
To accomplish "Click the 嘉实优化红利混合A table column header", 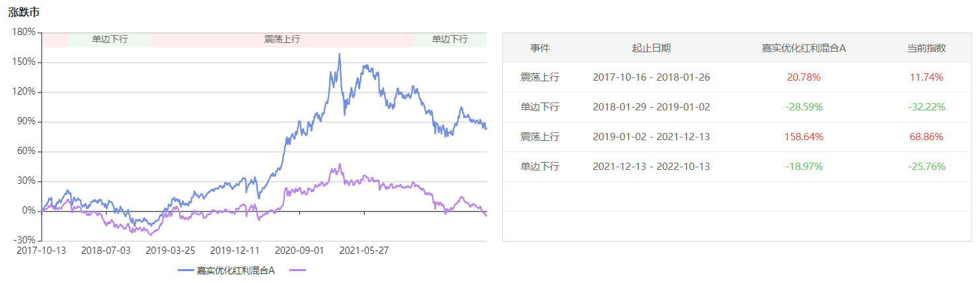I will point(804,48).
